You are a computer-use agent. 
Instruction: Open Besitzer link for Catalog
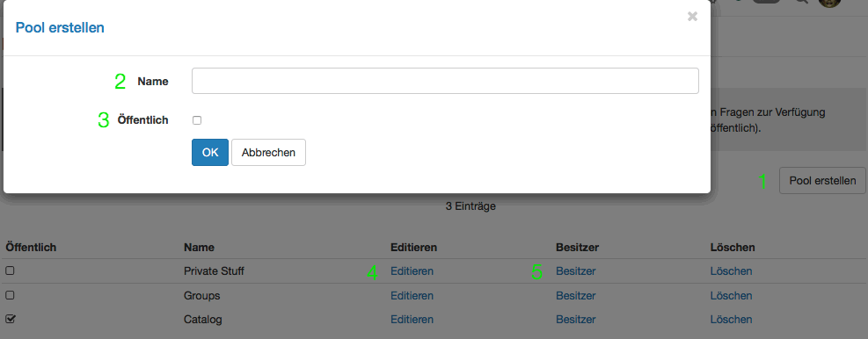tap(576, 320)
